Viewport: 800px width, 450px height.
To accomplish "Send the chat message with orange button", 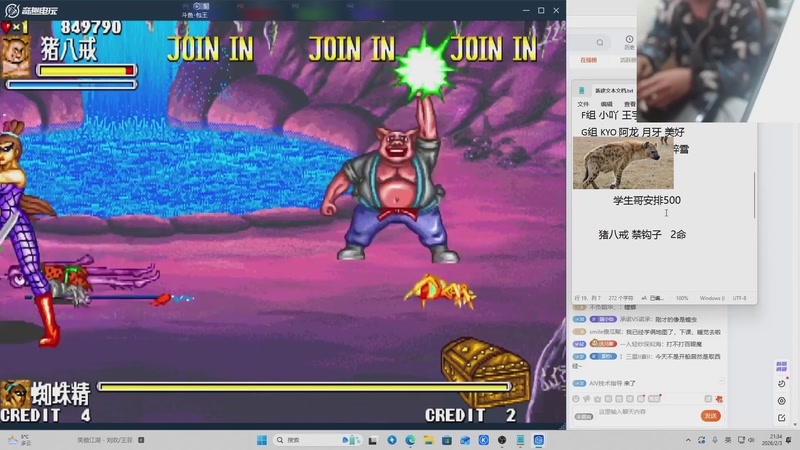I will tap(711, 416).
